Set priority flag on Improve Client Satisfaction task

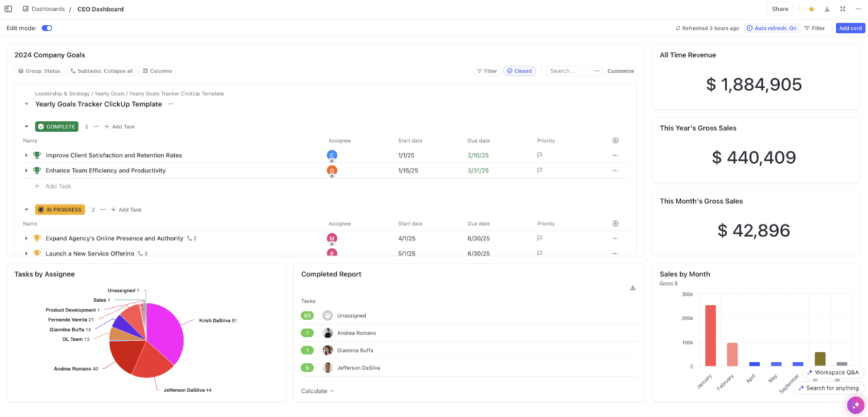point(540,155)
